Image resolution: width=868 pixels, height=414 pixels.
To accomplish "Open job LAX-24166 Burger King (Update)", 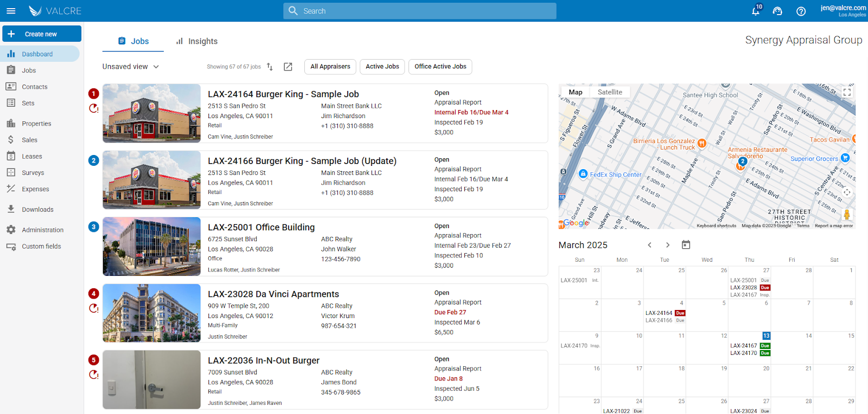I will (302, 161).
